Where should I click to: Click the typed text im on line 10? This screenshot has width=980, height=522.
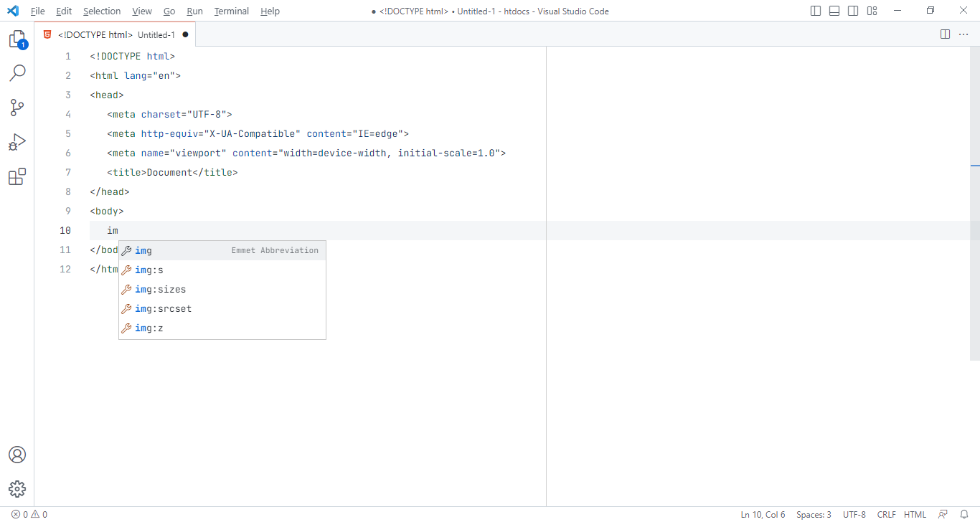[x=113, y=230]
